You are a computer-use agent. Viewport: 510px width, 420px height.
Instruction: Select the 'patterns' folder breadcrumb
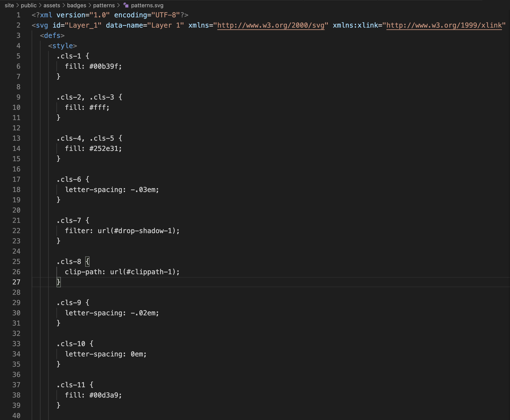(x=104, y=5)
